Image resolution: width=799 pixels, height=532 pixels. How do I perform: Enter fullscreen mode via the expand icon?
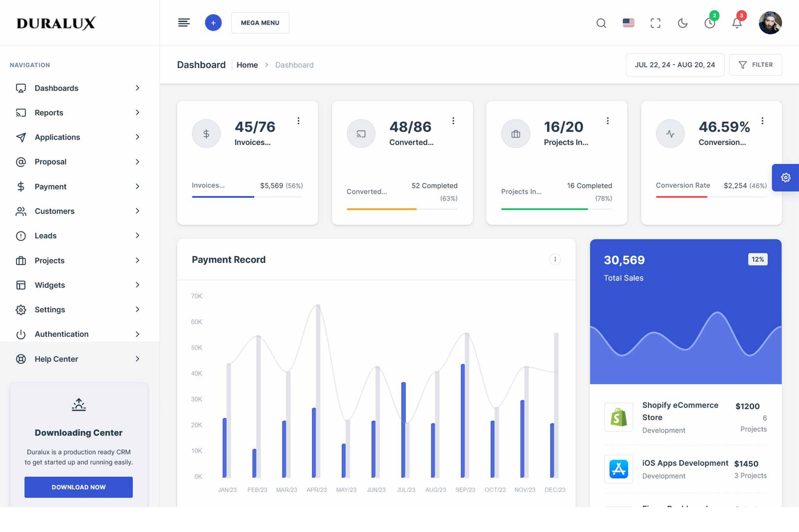point(655,23)
